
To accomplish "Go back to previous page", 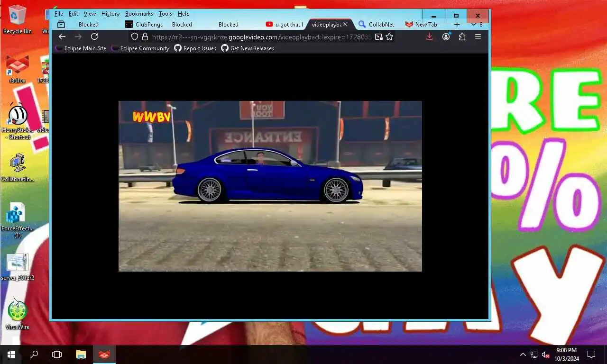I will pos(62,36).
